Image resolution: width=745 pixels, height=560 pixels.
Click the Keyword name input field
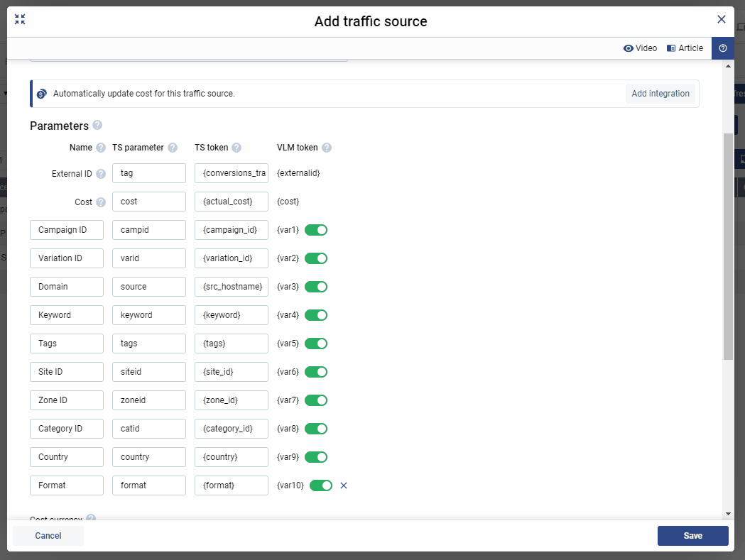(x=67, y=315)
